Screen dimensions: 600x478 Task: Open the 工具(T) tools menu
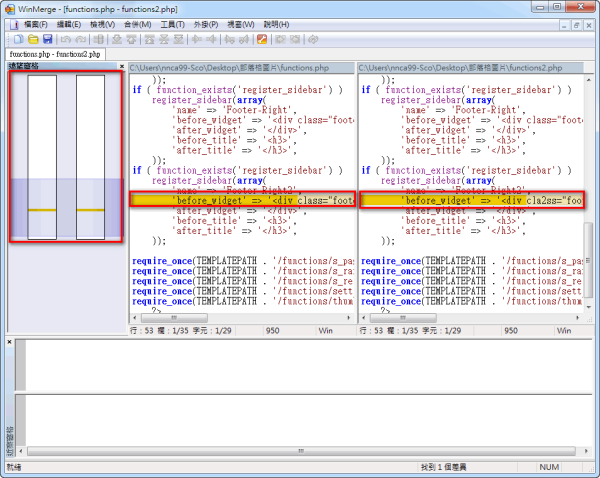point(172,24)
